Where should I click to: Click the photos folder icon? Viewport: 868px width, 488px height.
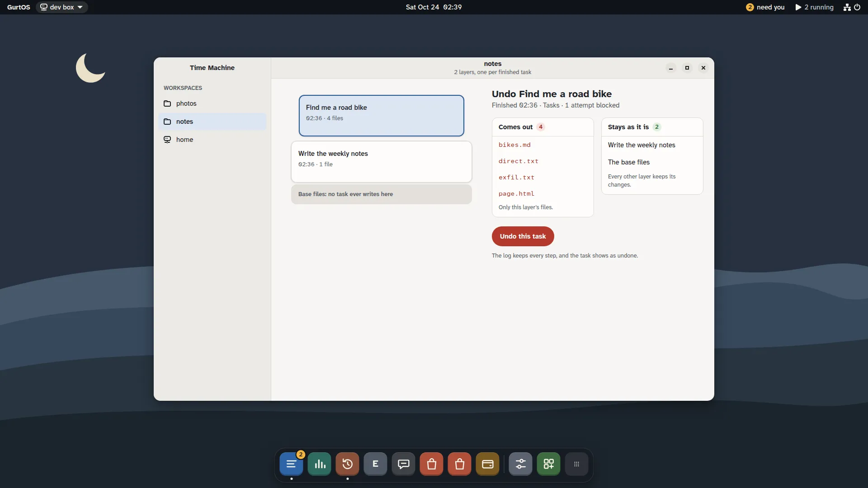[167, 103]
